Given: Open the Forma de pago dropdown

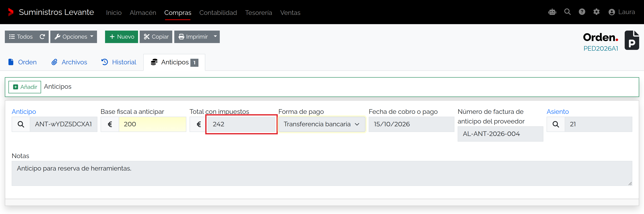Looking at the screenshot, I should click(322, 124).
